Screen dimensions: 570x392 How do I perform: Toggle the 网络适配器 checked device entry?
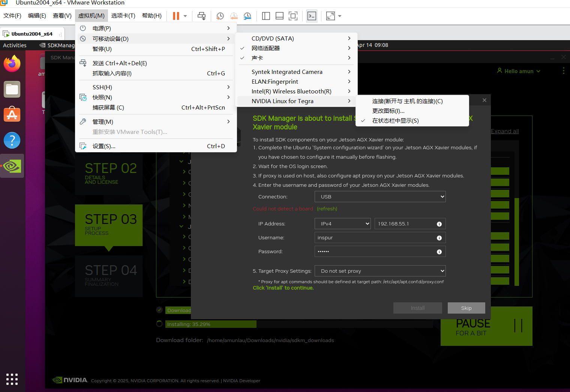pos(296,48)
